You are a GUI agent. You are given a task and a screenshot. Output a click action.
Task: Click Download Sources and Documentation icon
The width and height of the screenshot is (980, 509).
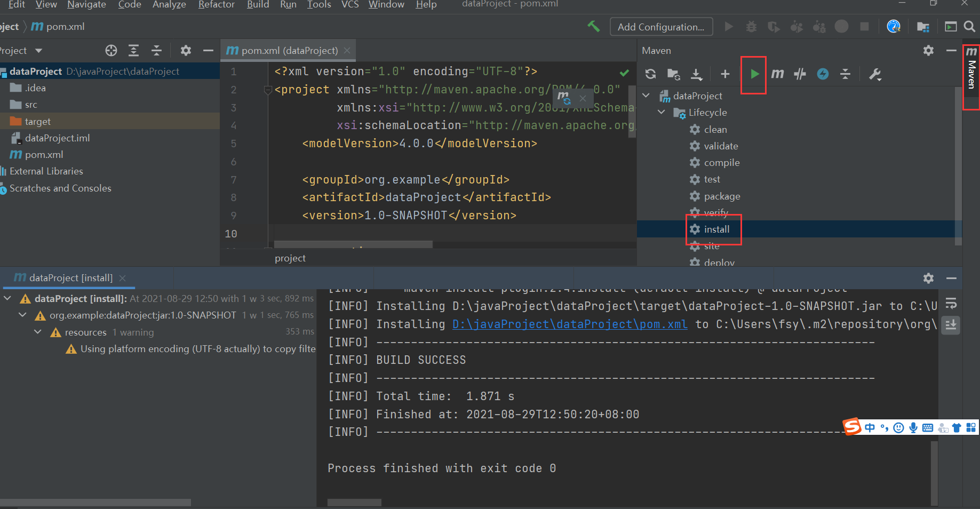pos(696,74)
